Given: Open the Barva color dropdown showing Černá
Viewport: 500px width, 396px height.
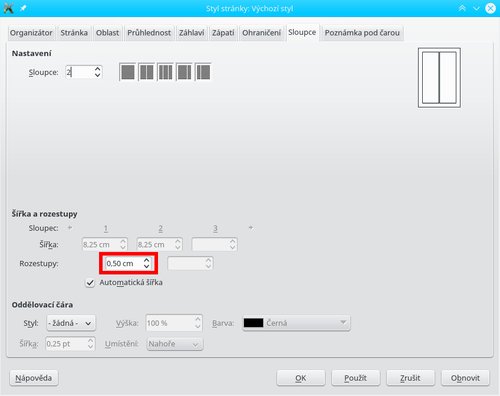Looking at the screenshot, I should [297, 323].
